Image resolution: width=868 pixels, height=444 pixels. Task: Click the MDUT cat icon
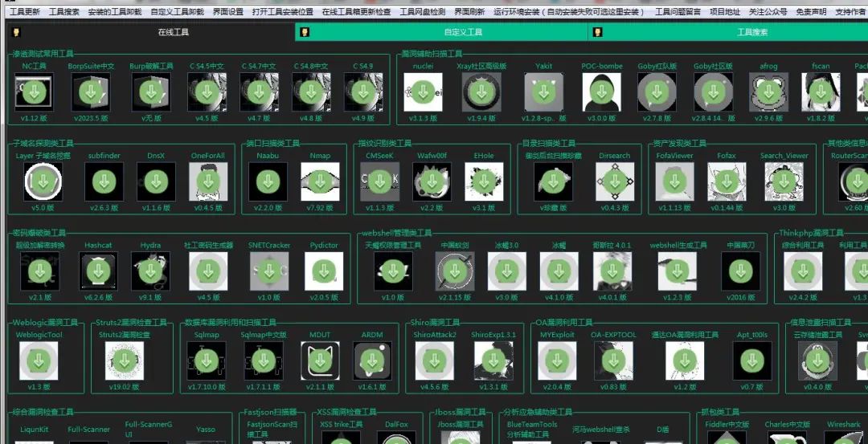pyautogui.click(x=320, y=360)
